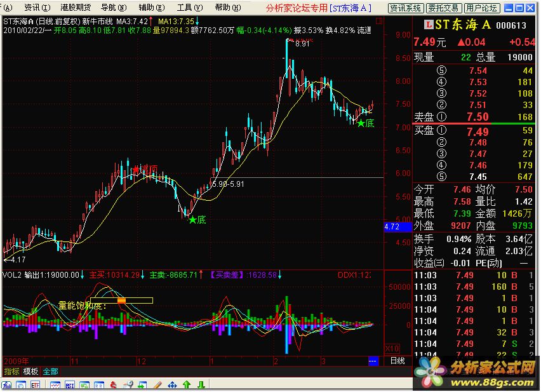Click the first toolbar icon at the far left
Viewport: 541px width, 392px height.
pyautogui.click(x=7, y=386)
